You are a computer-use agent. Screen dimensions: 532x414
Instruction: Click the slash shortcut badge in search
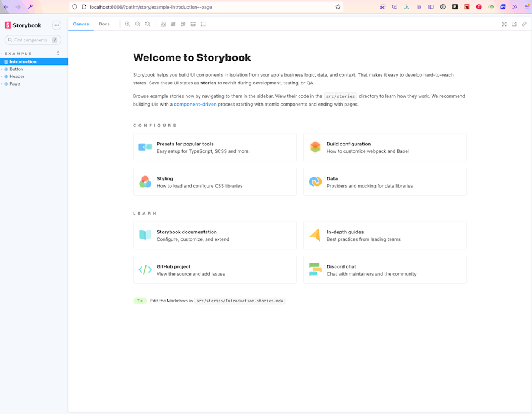click(x=54, y=40)
